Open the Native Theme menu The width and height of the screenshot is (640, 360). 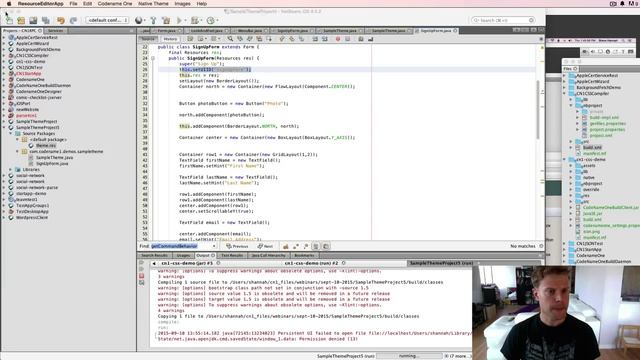(x=153, y=4)
